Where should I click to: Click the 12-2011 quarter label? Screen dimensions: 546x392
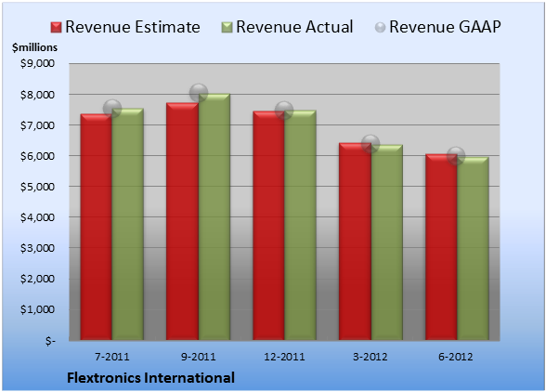point(284,357)
